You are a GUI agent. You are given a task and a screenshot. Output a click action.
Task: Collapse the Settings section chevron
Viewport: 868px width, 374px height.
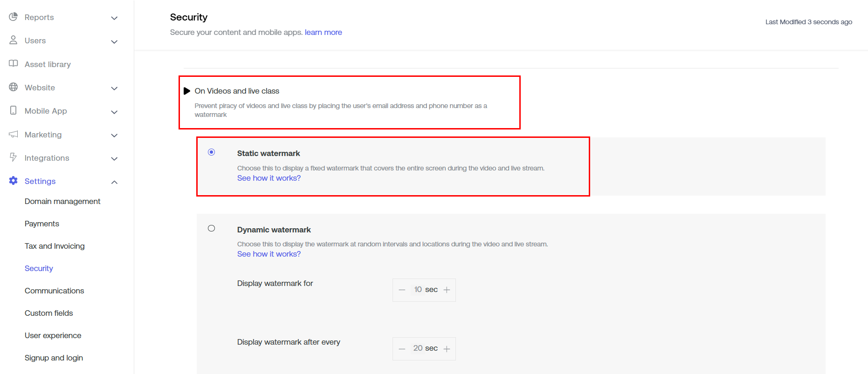point(114,182)
